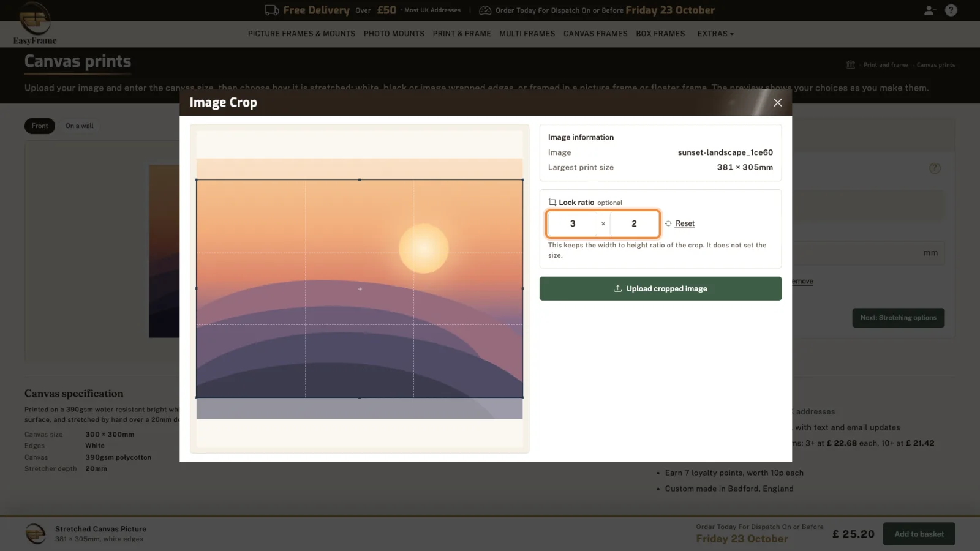Screen dimensions: 980x551
Task: Close the Image Crop dialog
Action: 777,103
